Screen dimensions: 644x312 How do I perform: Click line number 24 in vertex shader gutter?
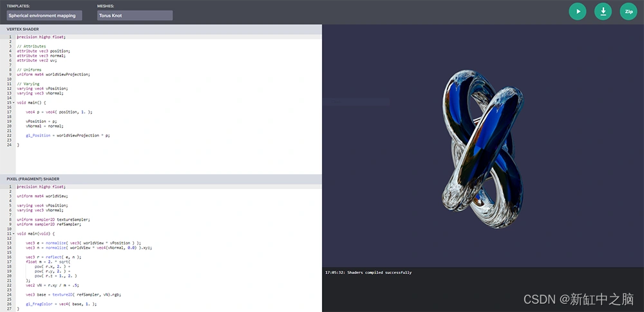(10, 145)
